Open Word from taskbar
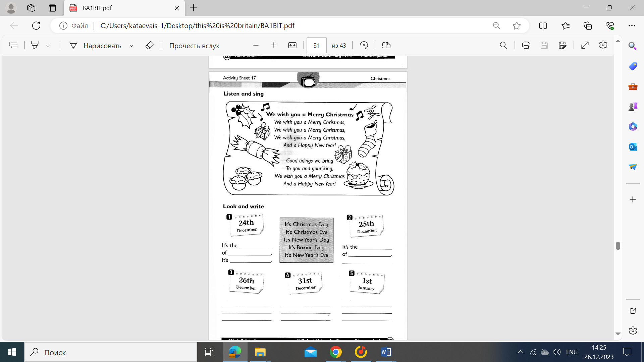The height and width of the screenshot is (362, 644). pos(386,352)
